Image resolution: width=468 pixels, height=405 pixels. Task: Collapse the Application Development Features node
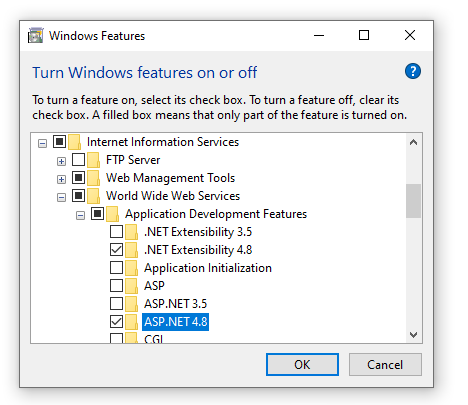tap(80, 216)
